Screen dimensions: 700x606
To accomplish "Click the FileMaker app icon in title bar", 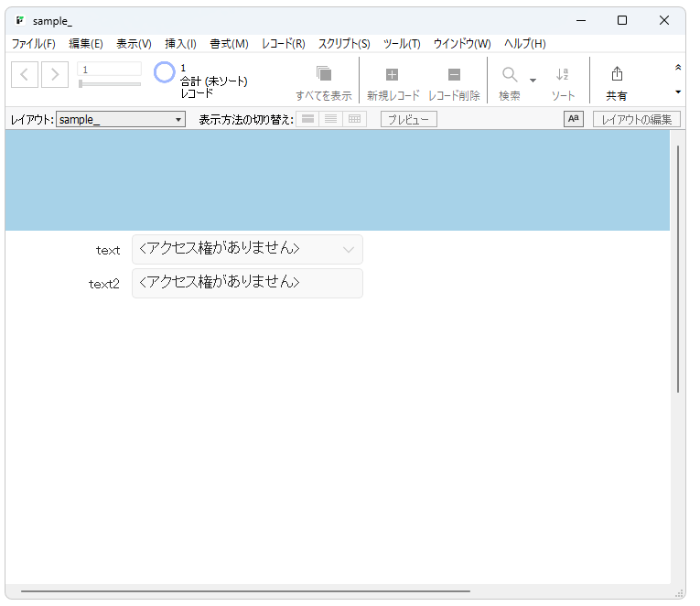I will point(20,20).
